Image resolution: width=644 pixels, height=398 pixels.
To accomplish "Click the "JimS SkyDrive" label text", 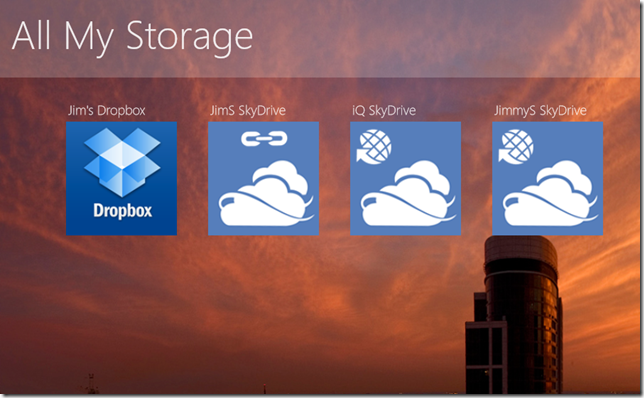I will click(x=248, y=110).
